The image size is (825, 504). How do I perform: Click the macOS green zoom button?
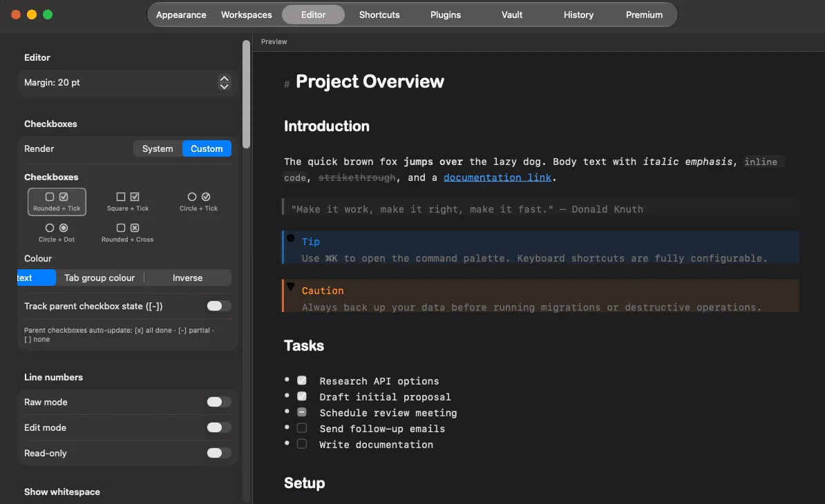click(x=48, y=14)
